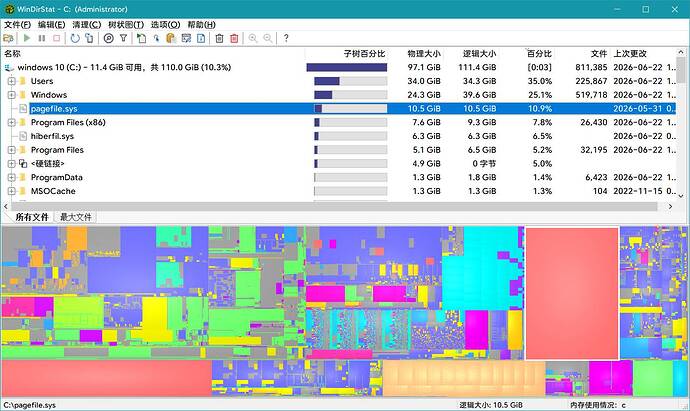Click the open item document icon with green arrow
Viewport: 690px width, 411px height.
click(141, 38)
